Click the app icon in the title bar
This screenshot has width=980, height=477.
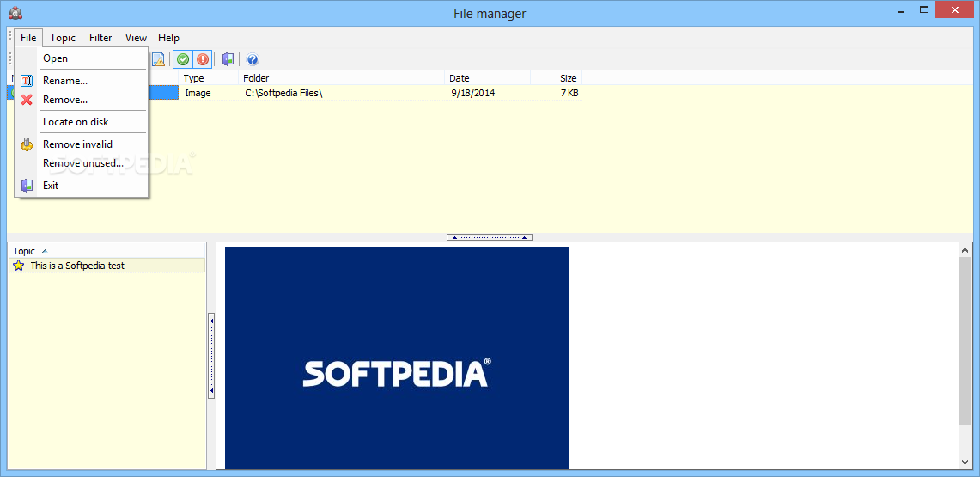click(15, 13)
